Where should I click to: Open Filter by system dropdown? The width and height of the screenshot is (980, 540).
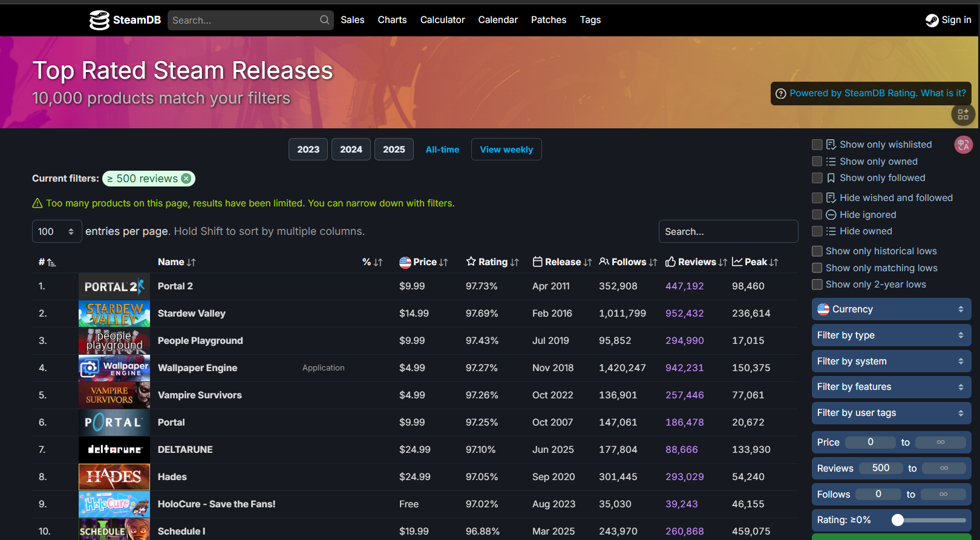(891, 361)
